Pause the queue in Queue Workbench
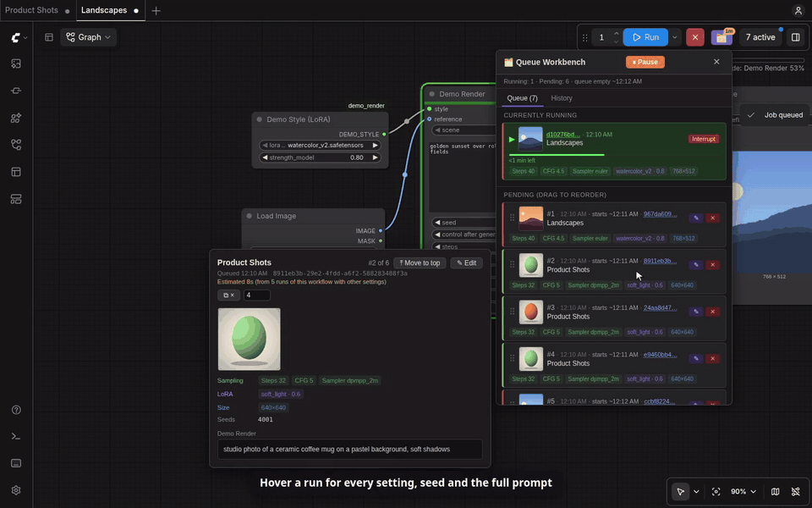The width and height of the screenshot is (812, 508). pos(645,62)
